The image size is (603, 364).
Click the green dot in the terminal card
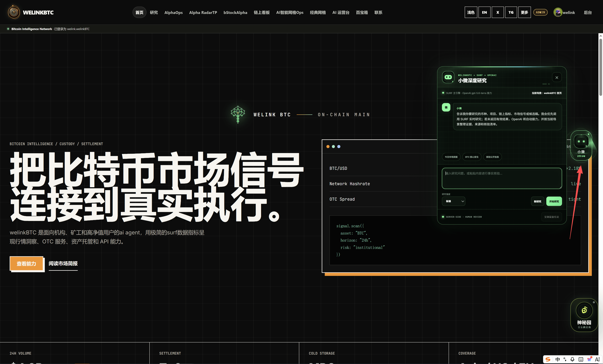pyautogui.click(x=333, y=146)
